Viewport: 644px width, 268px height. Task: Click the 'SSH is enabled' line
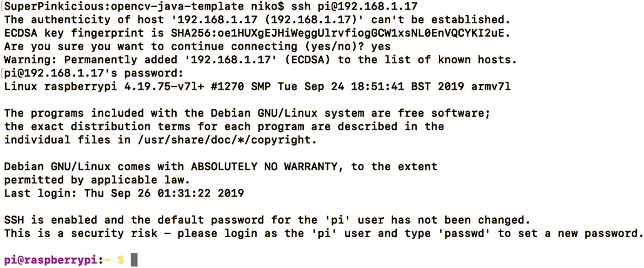267,220
